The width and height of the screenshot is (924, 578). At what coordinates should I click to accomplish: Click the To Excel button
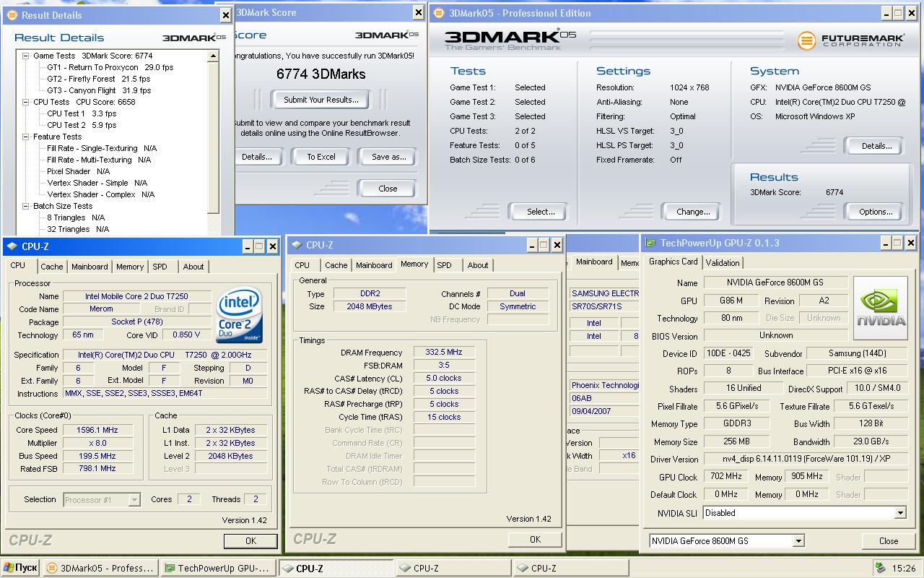[321, 157]
